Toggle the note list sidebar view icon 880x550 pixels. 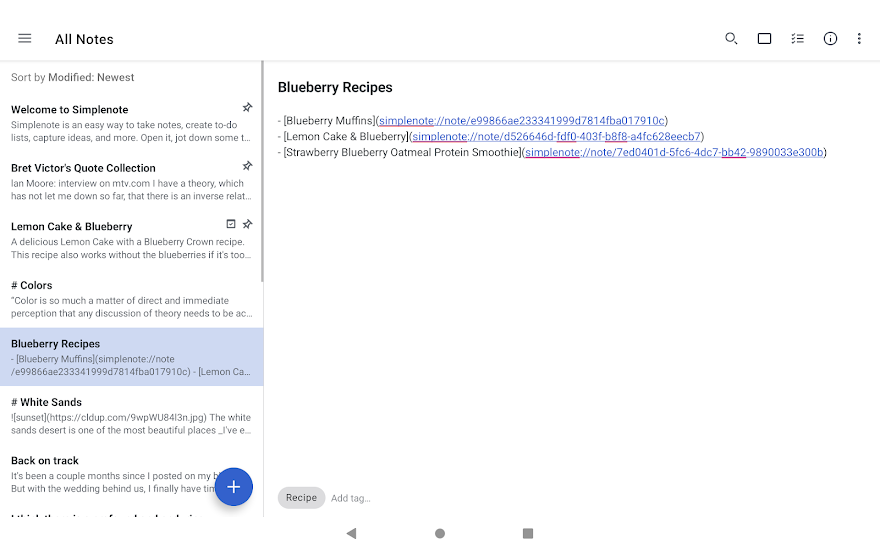(x=764, y=38)
